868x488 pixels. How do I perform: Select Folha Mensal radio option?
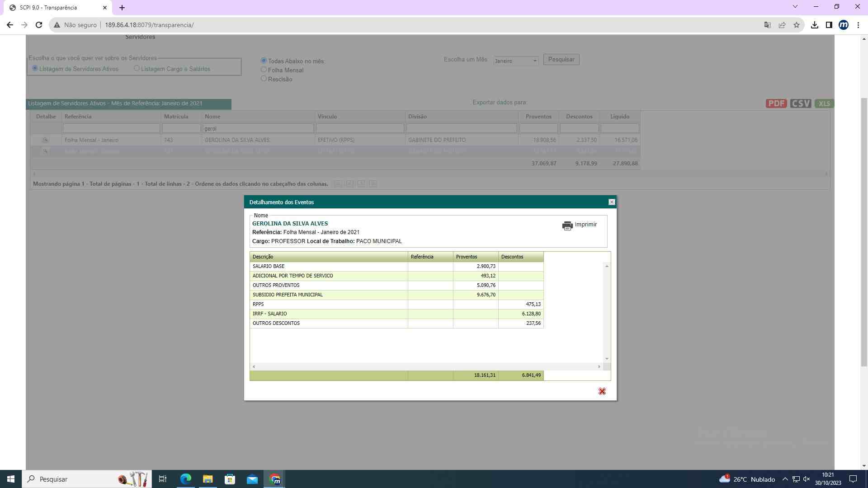tap(264, 70)
